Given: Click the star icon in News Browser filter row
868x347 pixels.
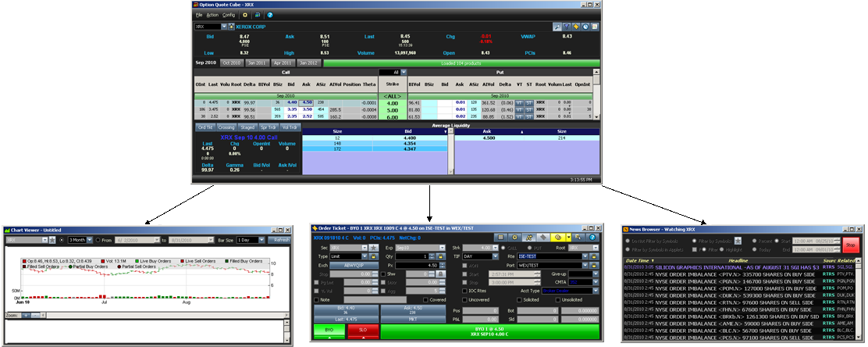Looking at the screenshot, I should click(738, 241).
